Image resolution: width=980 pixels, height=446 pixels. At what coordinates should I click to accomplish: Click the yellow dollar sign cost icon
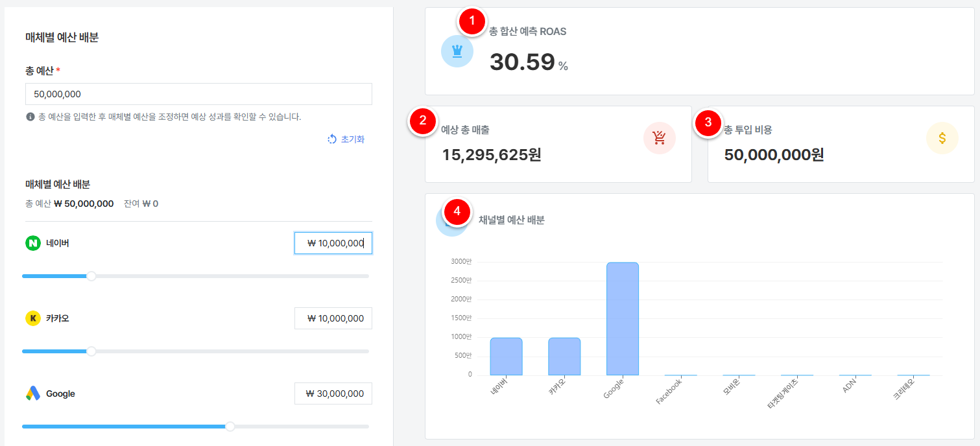pos(942,138)
